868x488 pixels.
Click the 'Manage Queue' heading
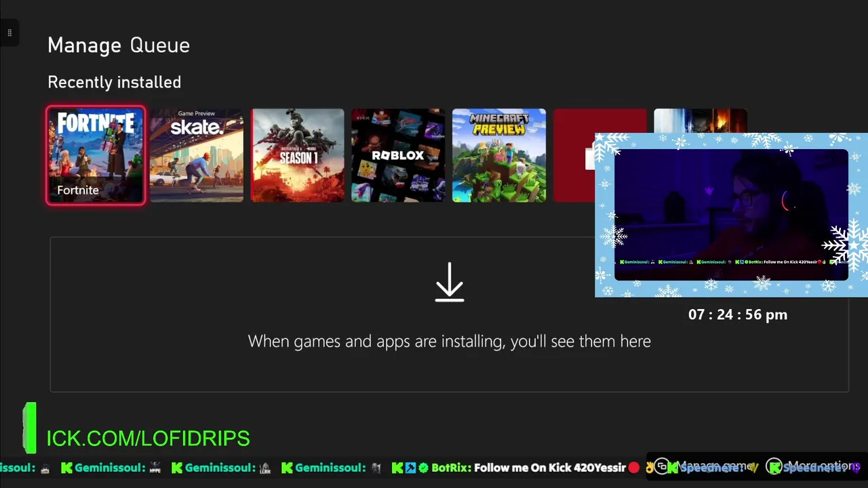tap(119, 45)
